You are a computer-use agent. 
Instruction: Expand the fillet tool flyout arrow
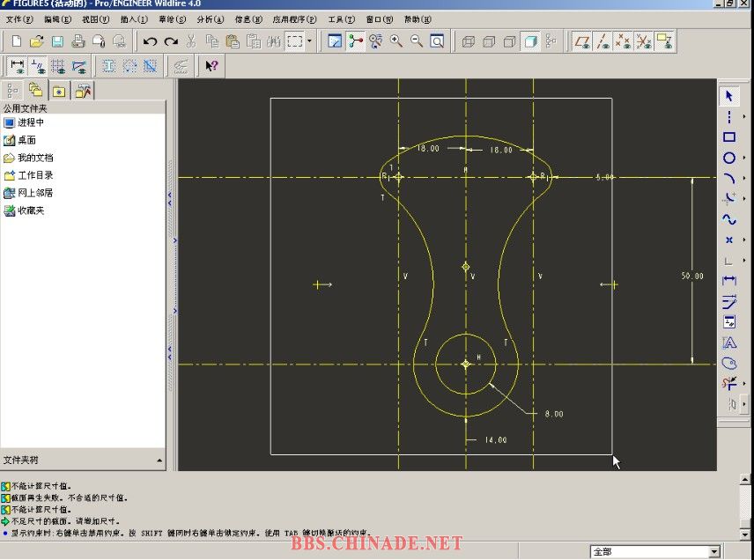click(744, 198)
